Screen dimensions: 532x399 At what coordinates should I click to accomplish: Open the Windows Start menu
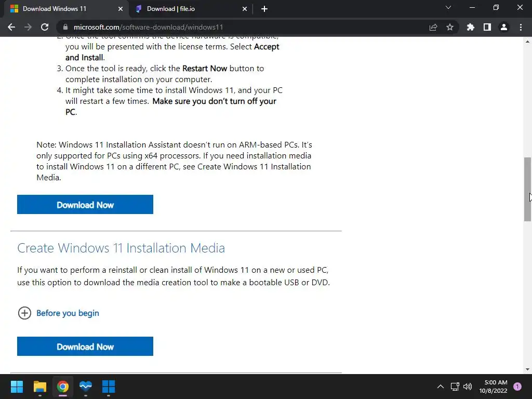point(17,387)
